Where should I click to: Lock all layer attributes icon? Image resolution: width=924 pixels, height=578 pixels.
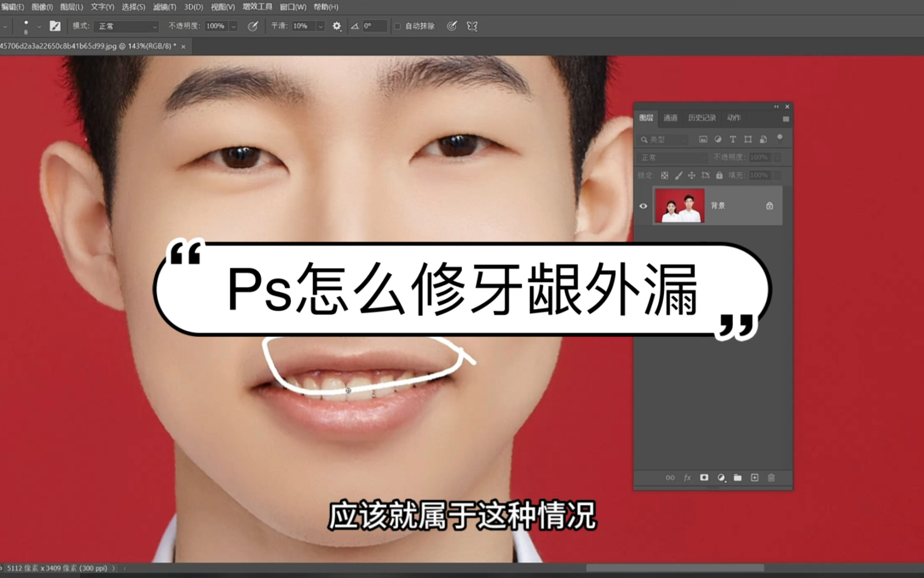pyautogui.click(x=720, y=175)
